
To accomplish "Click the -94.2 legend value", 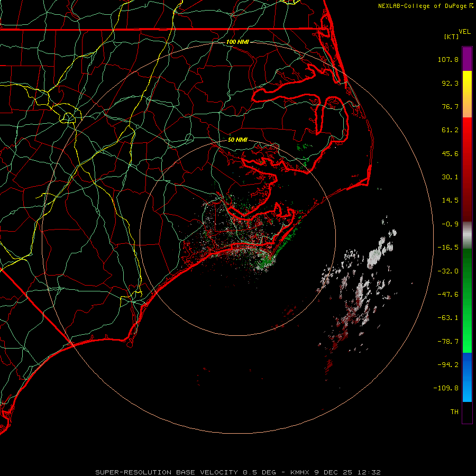I will tap(448, 365).
